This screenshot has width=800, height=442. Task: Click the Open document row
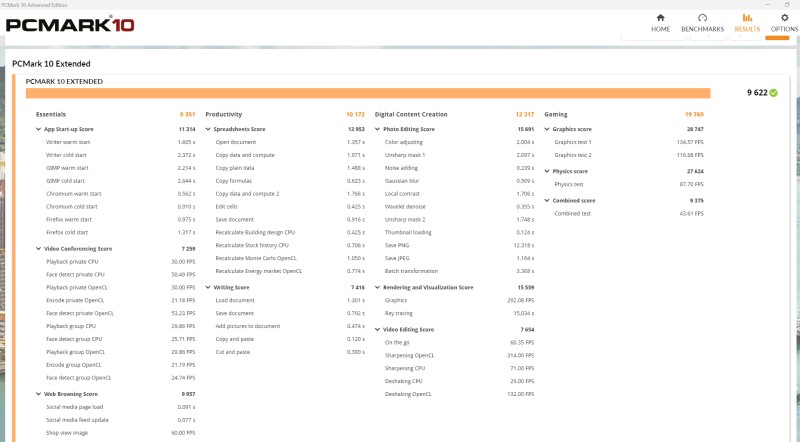[290, 142]
